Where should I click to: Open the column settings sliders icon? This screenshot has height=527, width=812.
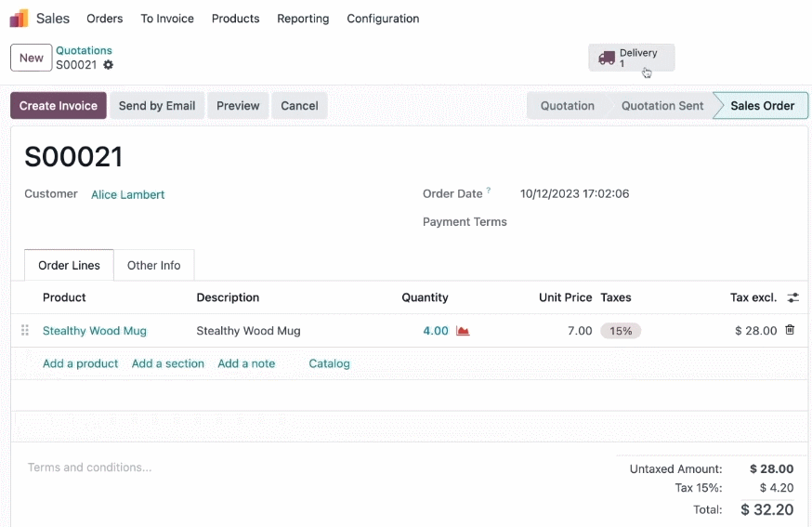point(792,297)
